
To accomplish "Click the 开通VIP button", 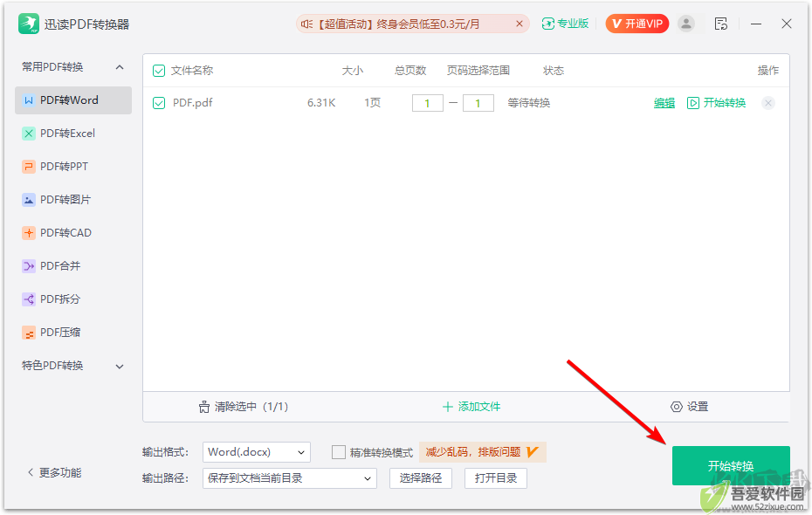I will click(x=637, y=24).
